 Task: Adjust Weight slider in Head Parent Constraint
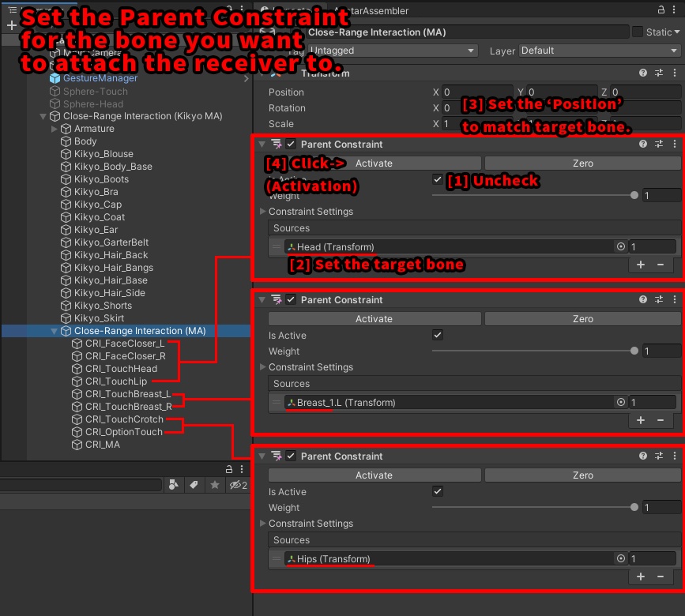point(535,195)
